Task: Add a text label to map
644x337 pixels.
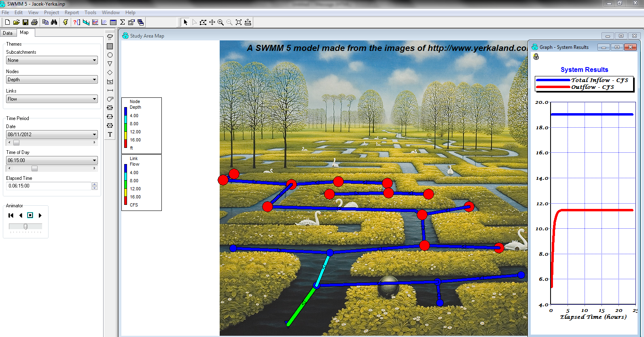Action: click(110, 135)
